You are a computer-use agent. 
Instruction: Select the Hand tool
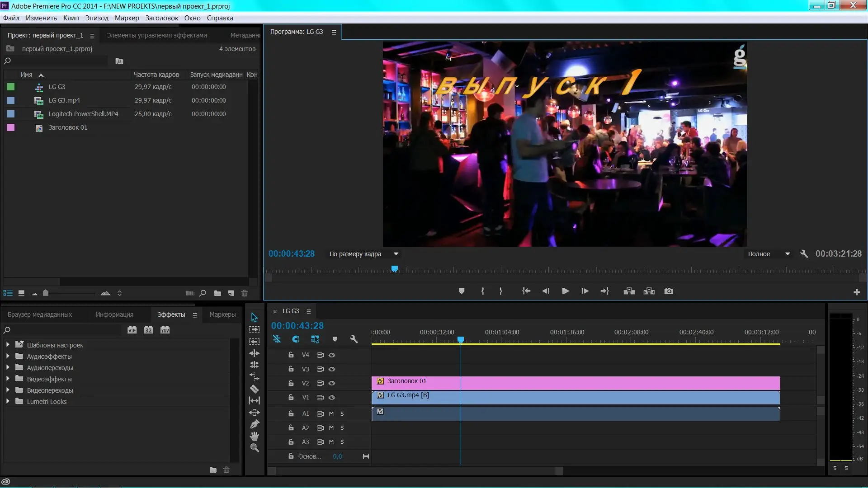254,436
